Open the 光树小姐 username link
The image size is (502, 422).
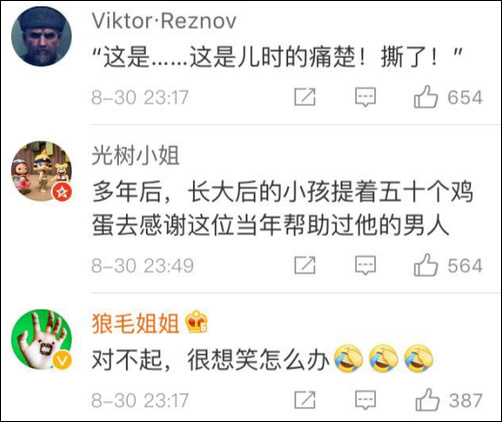click(x=136, y=155)
